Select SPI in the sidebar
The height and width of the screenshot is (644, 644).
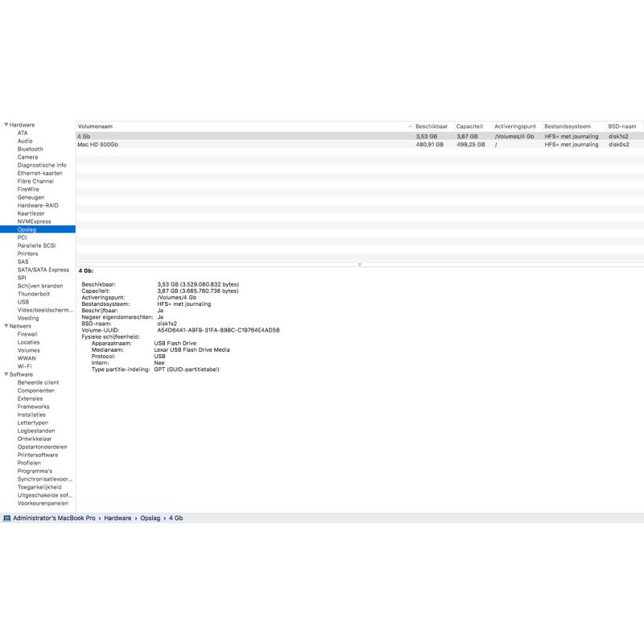pos(22,278)
